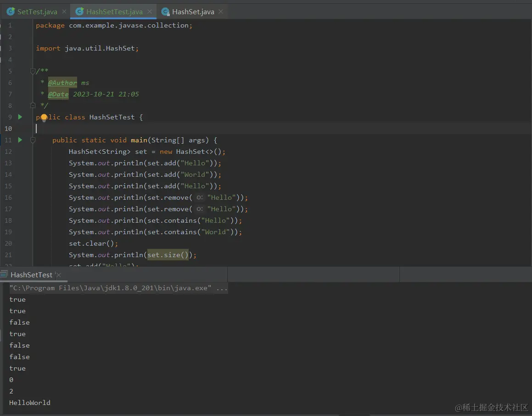Click the date 2023-10-21 21:05 comment text
This screenshot has width=532, height=416.
click(106, 94)
